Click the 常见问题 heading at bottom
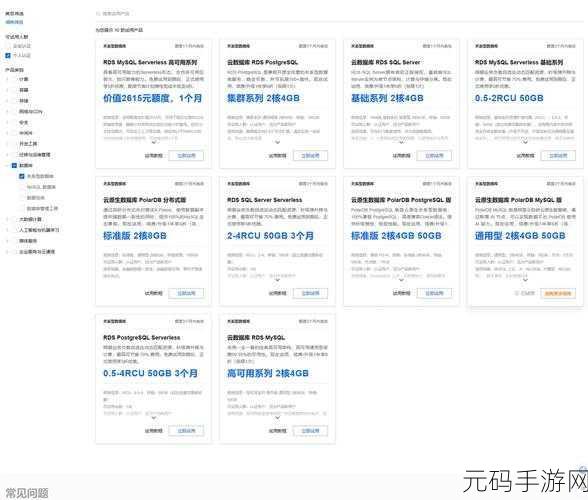 (x=27, y=493)
